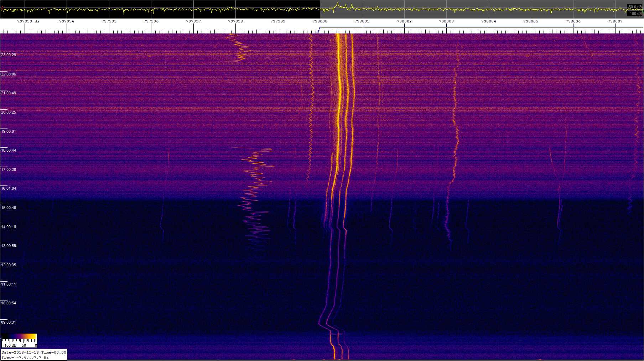
Task: Click the 738000 center frequency label
Action: pyautogui.click(x=320, y=21)
